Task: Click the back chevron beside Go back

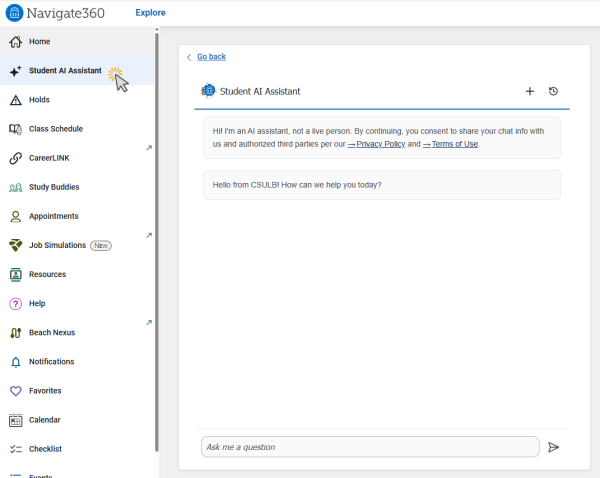Action: (189, 57)
